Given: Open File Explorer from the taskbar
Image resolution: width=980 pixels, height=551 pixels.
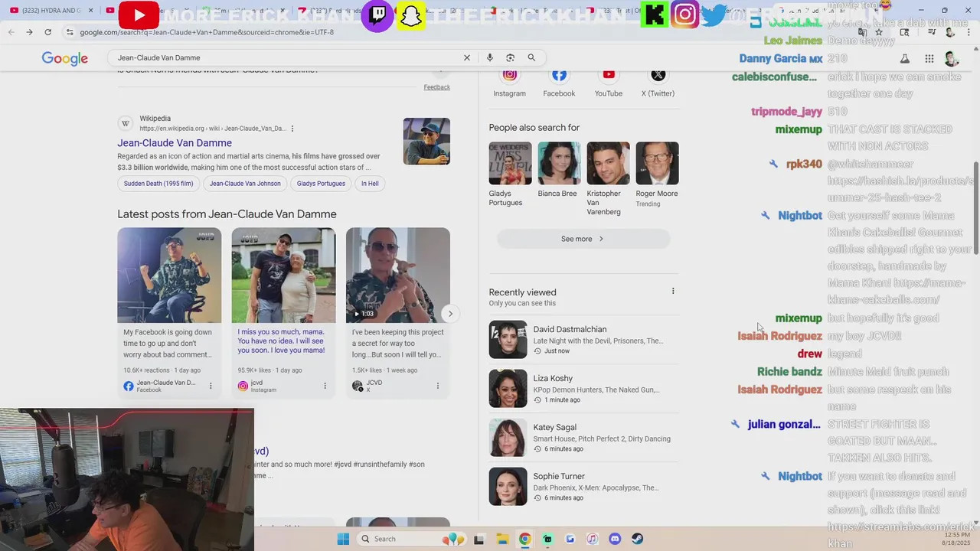Looking at the screenshot, I should [x=501, y=539].
